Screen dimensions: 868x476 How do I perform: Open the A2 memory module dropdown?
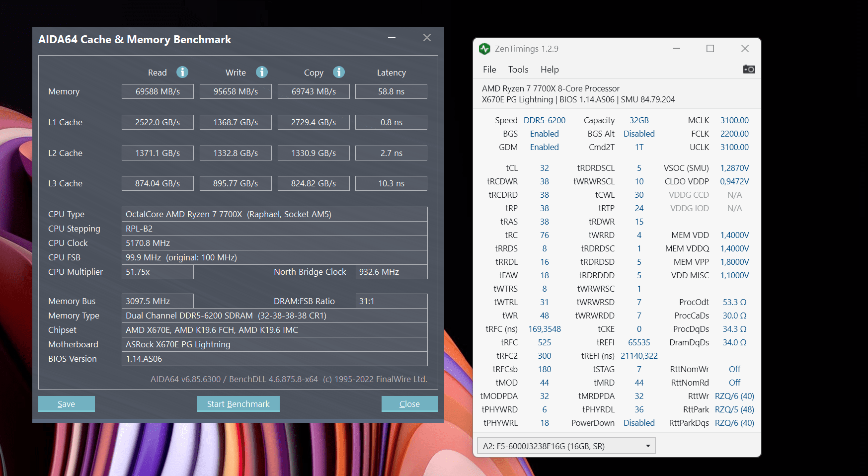pyautogui.click(x=566, y=446)
